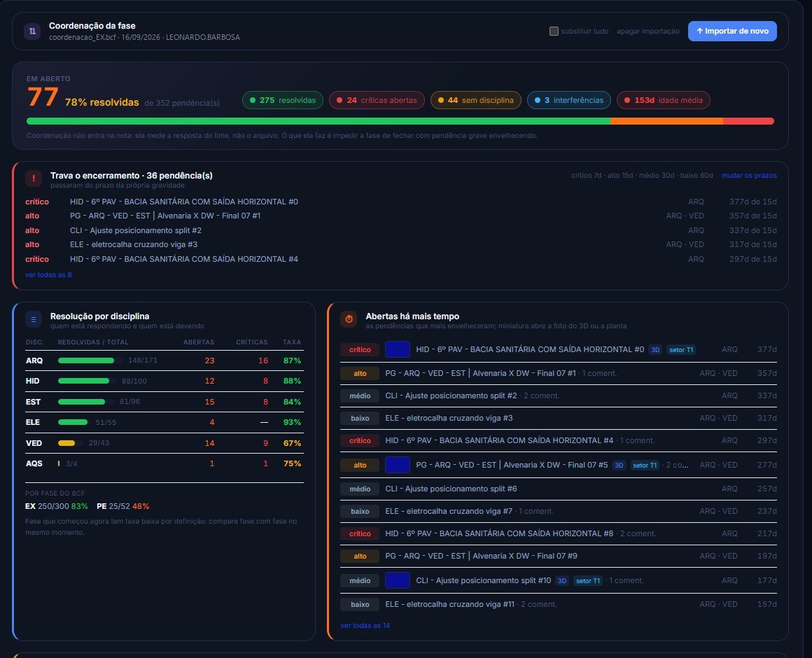
Task: Click the 153d idade média pill
Action: point(664,100)
